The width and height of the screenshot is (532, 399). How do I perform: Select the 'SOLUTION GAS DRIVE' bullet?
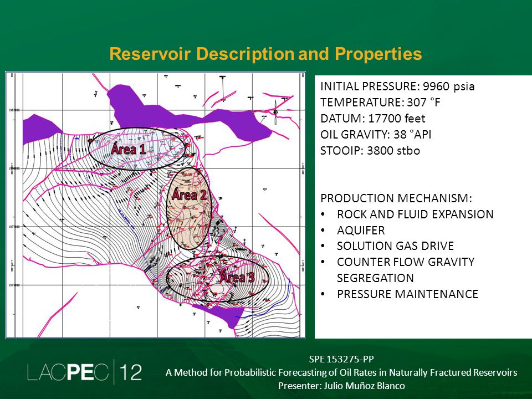coord(395,246)
